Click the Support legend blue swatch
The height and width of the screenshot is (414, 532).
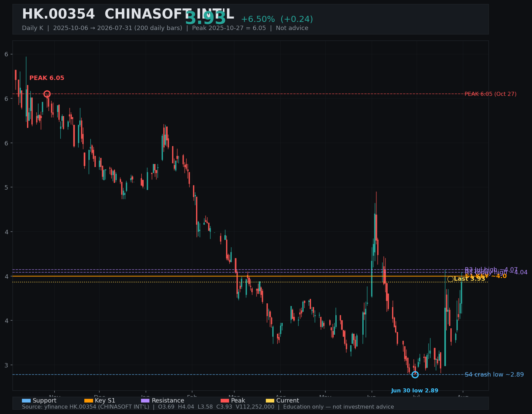(x=26, y=401)
